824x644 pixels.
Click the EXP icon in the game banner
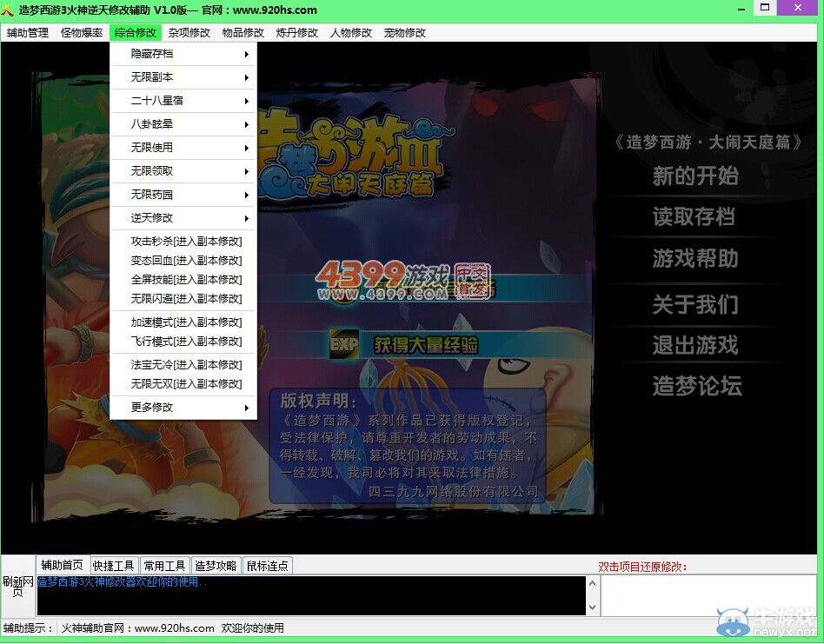344,343
